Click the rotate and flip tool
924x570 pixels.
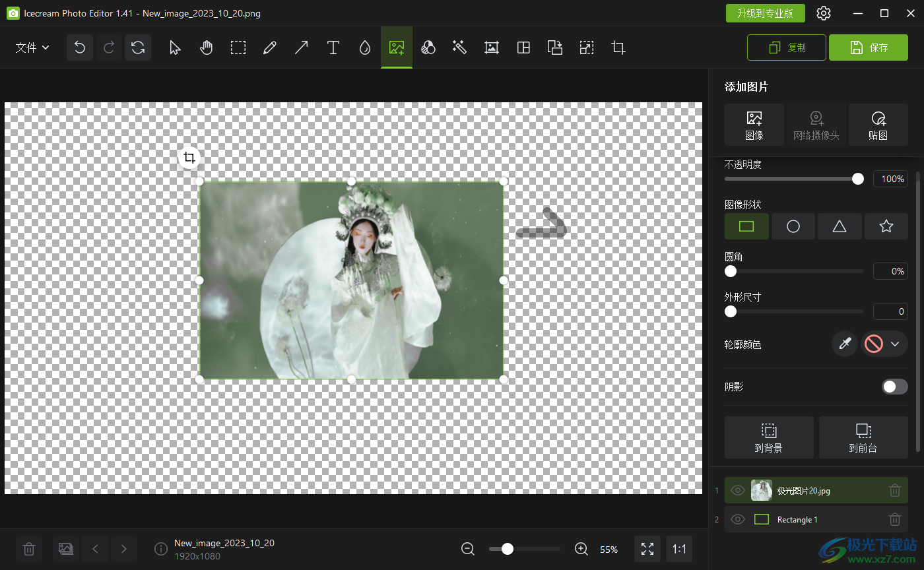pos(555,47)
